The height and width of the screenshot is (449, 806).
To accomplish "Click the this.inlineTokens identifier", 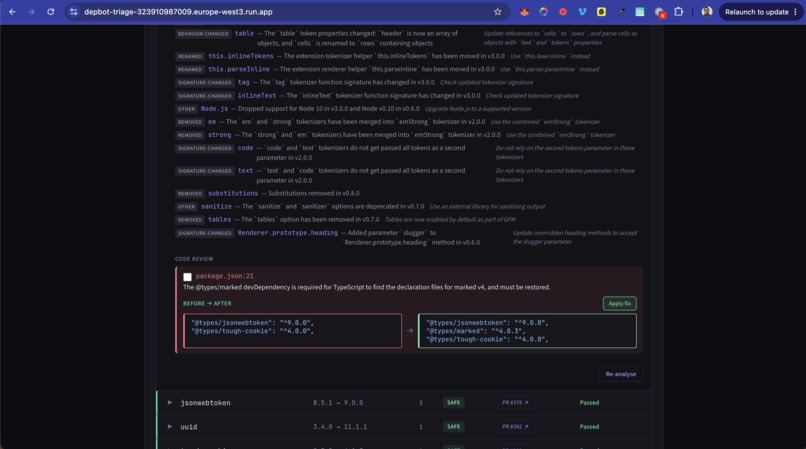I will (241, 56).
